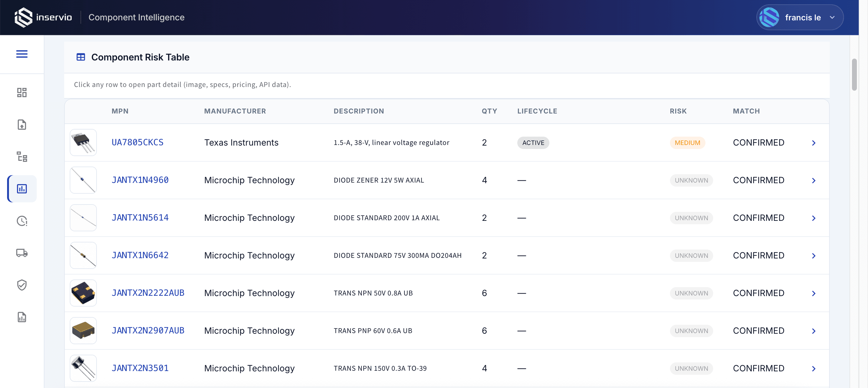868x388 pixels.
Task: Click the MPN column header
Action: click(x=120, y=111)
